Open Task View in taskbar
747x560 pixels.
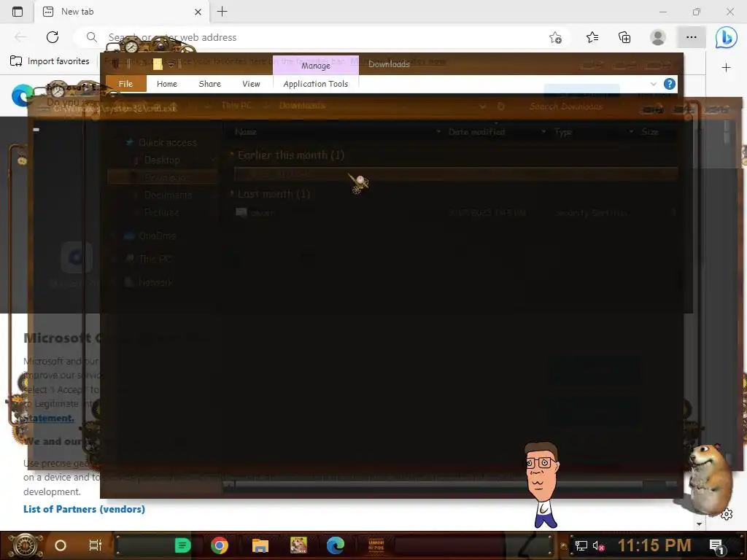[x=96, y=545]
